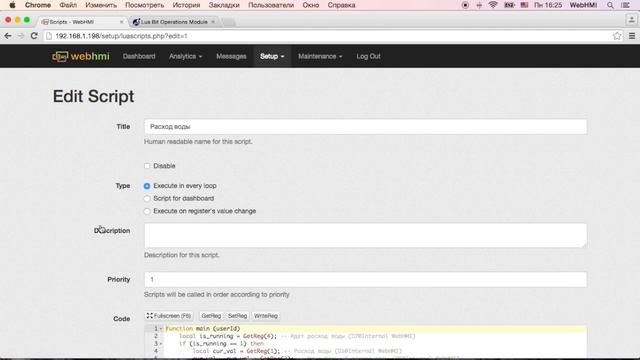Open the История menu
This screenshot has width=640, height=360.
186,5
